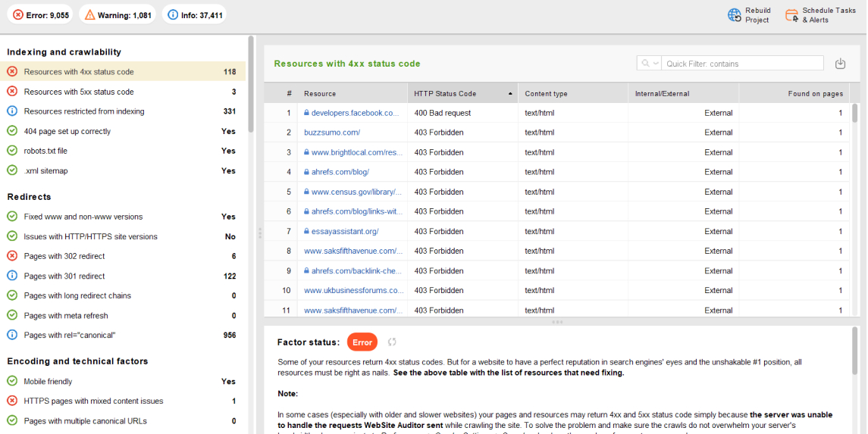
Task: Click the Rebuild Project globe icon
Action: [x=734, y=15]
